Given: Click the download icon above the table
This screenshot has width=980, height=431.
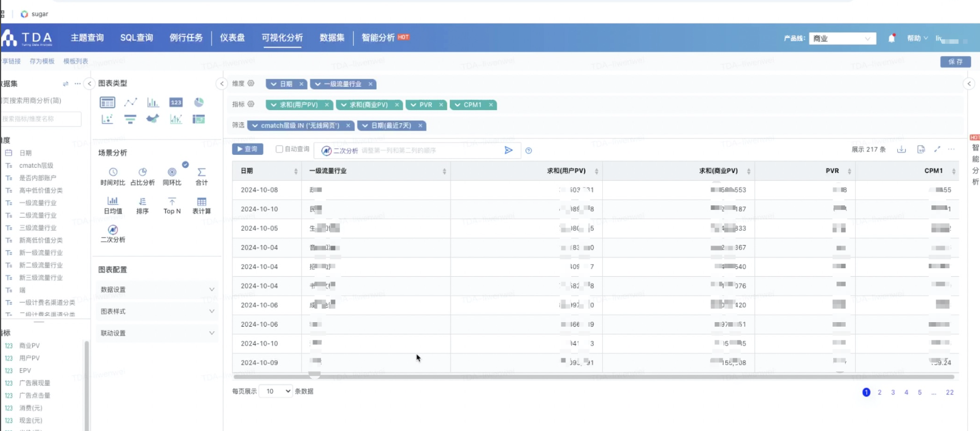Looking at the screenshot, I should [901, 150].
